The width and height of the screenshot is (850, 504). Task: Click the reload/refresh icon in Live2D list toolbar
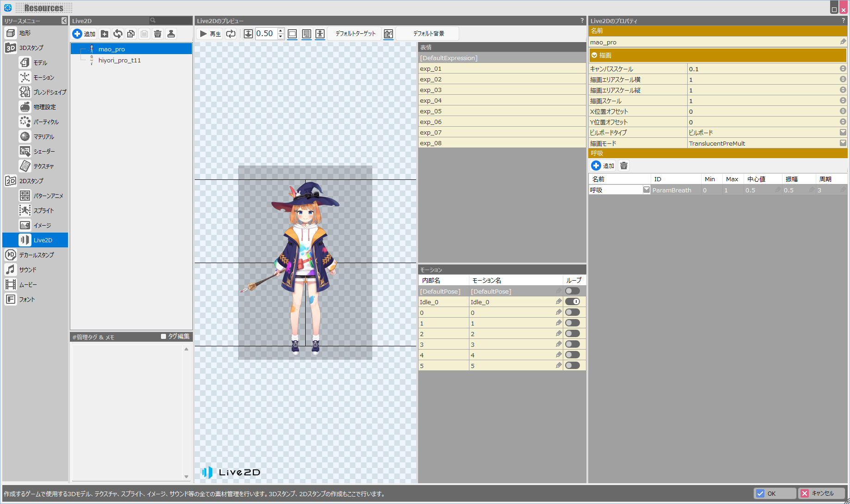pos(118,34)
